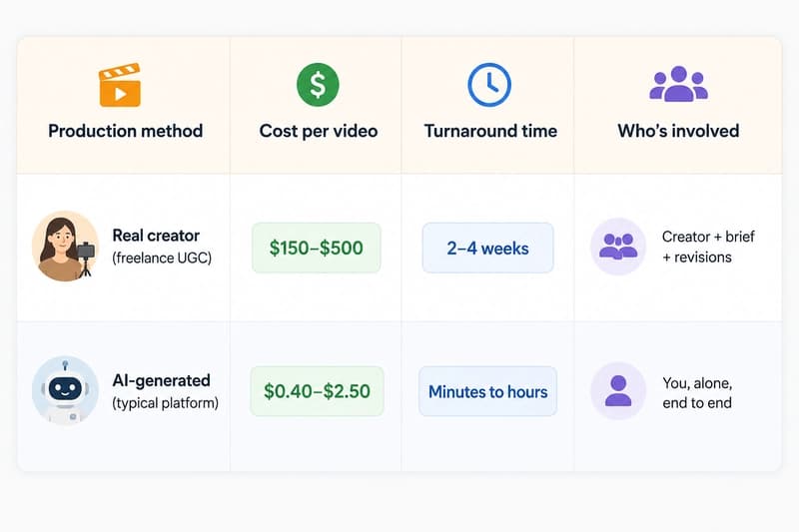Click the Cost per video heading
This screenshot has width=799, height=532.
(x=319, y=131)
